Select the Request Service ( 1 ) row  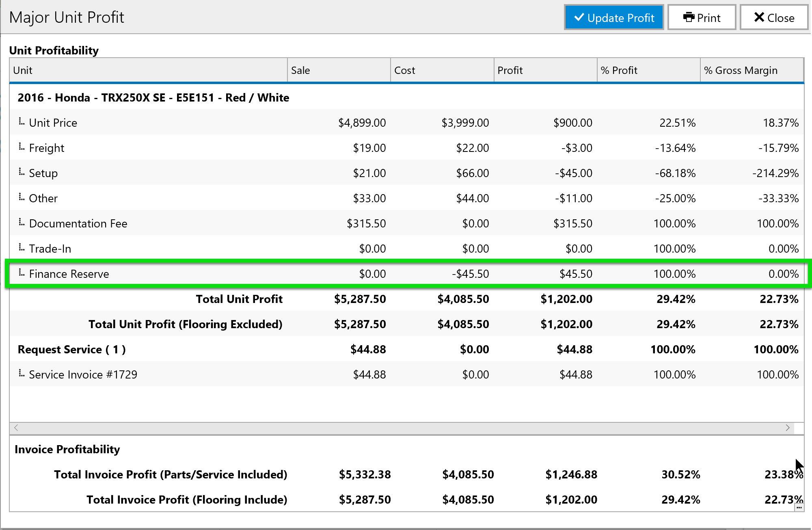click(x=72, y=349)
